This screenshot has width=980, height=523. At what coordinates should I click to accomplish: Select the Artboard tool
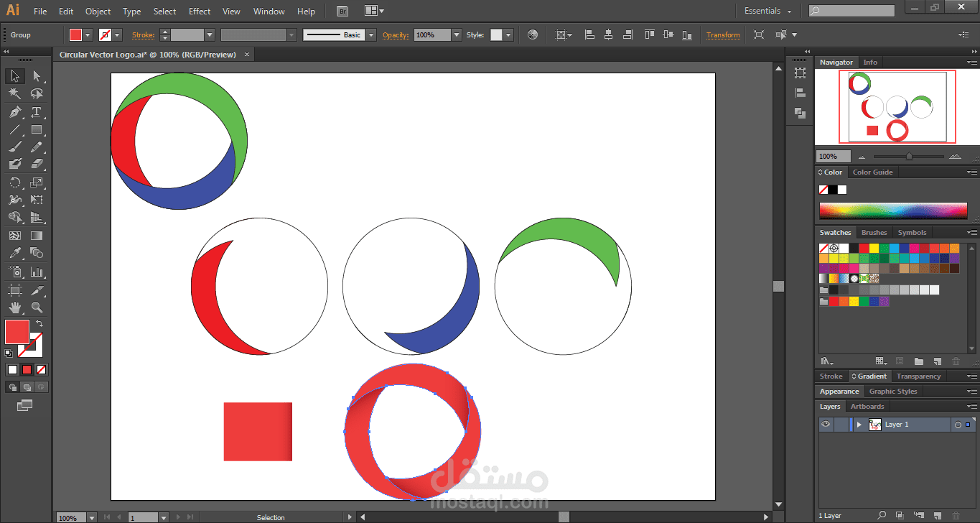pos(14,290)
